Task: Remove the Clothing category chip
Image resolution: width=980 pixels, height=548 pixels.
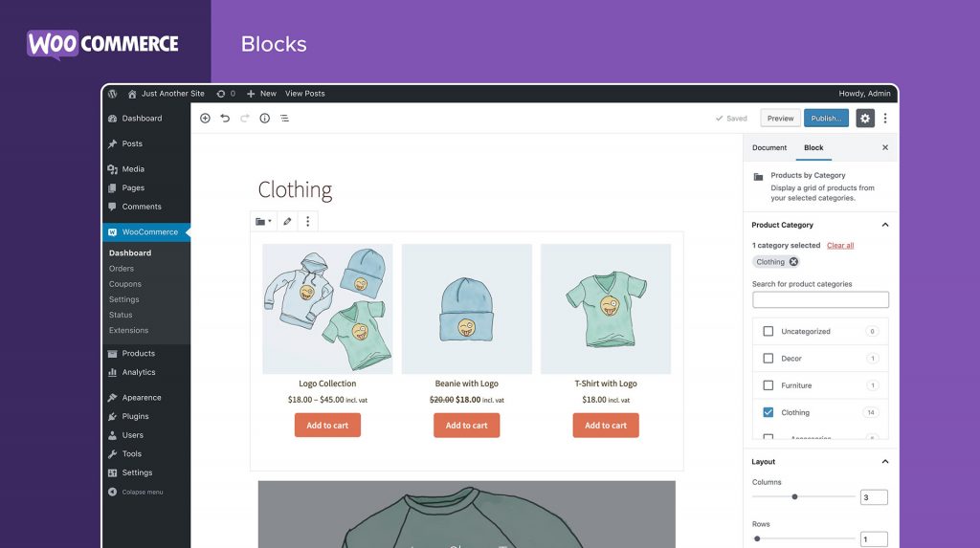Action: point(793,262)
